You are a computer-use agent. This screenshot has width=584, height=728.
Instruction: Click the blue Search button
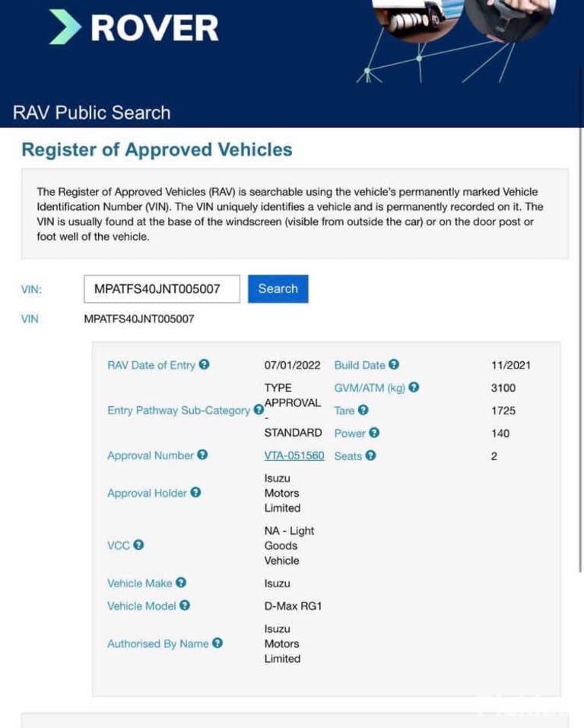[x=278, y=289]
